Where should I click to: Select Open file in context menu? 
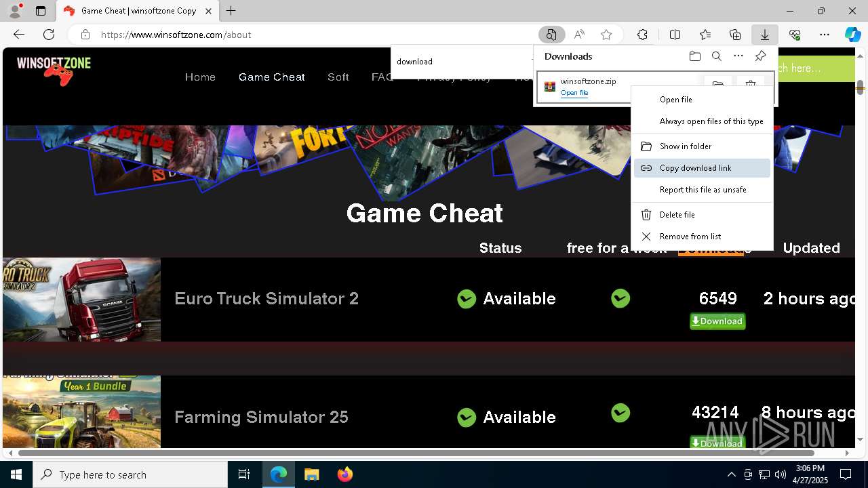(702, 100)
